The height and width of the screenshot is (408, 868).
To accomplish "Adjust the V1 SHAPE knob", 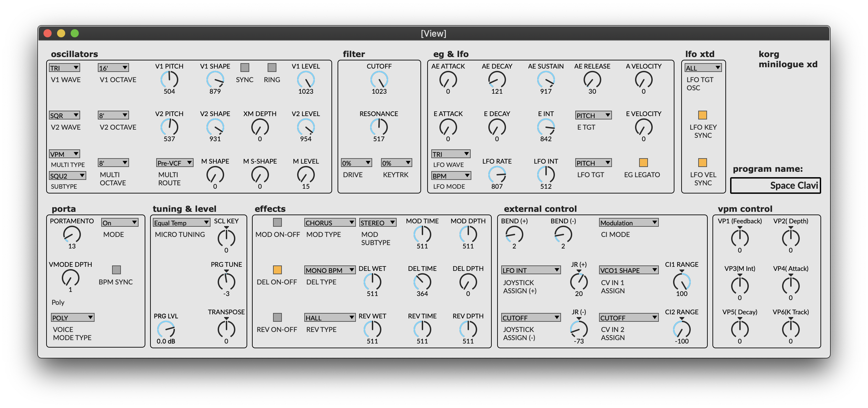I will 215,80.
